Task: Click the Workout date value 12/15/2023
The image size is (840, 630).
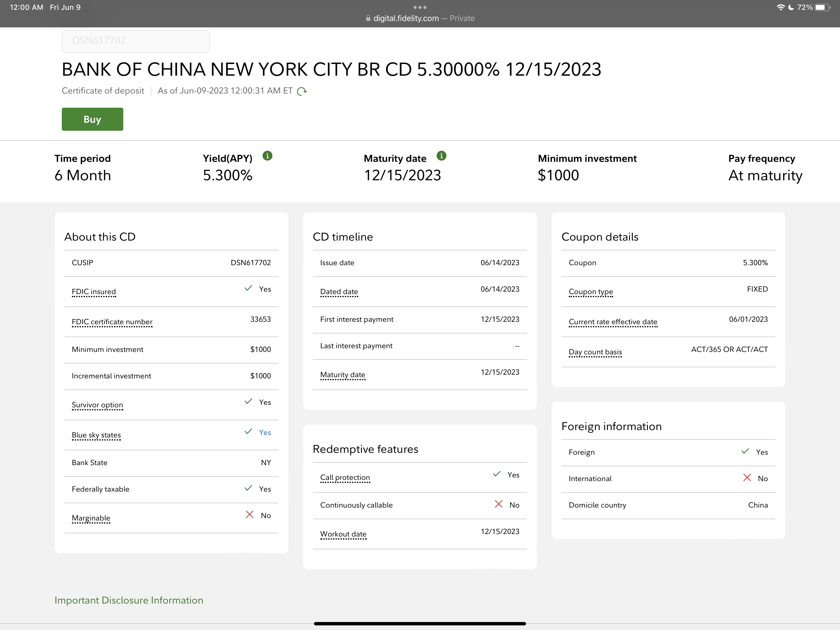Action: click(x=500, y=532)
